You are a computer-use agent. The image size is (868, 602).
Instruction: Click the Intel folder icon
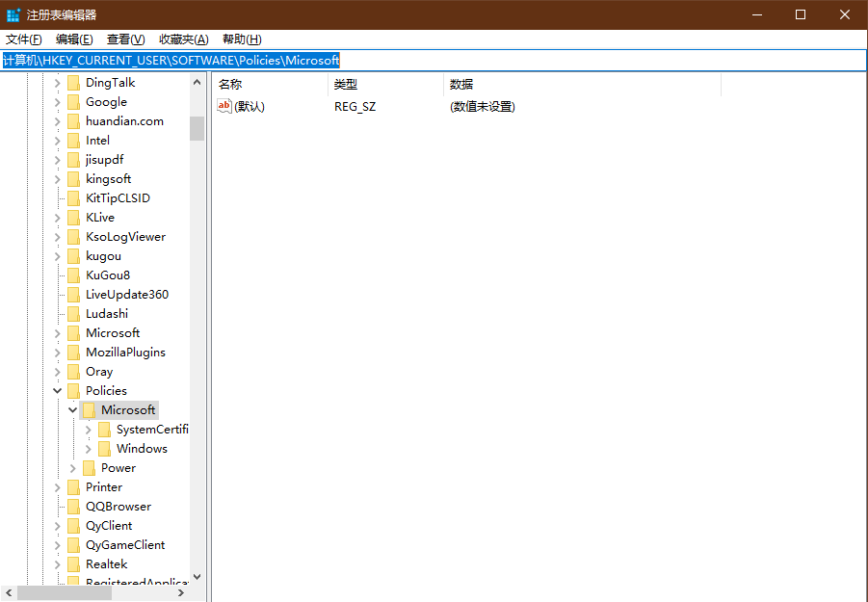coord(73,141)
